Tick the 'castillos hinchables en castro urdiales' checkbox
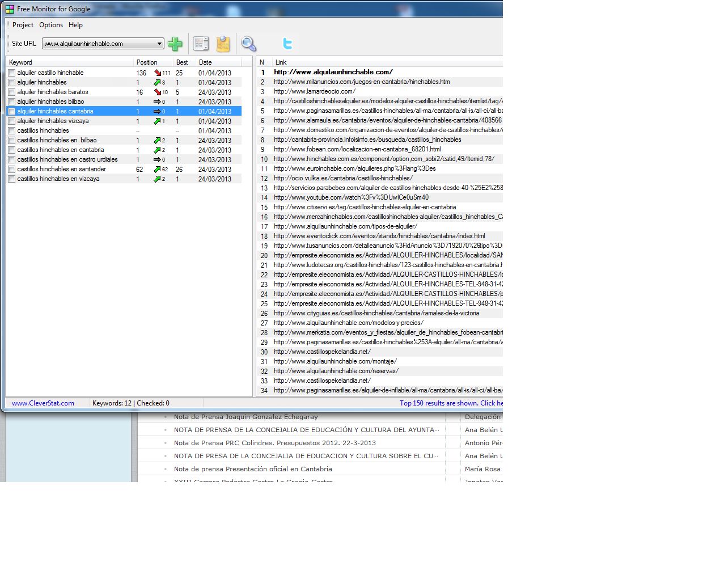Screen dimensions: 728x583 point(11,159)
